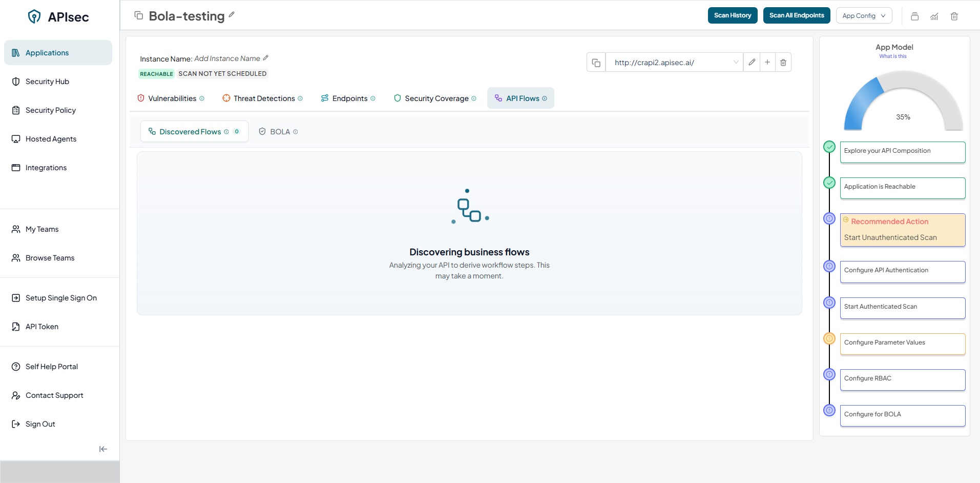The image size is (980, 483).
Task: Click the delete application trash icon in header
Action: point(954,16)
